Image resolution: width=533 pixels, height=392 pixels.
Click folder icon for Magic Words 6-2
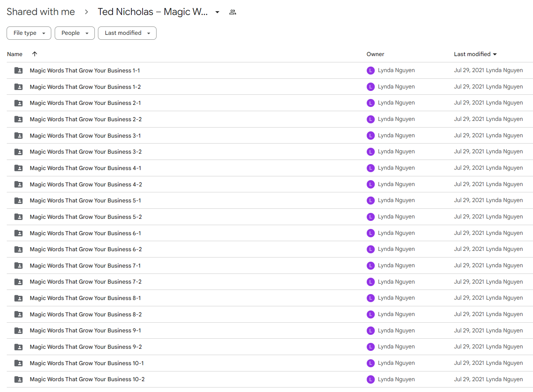tap(18, 249)
